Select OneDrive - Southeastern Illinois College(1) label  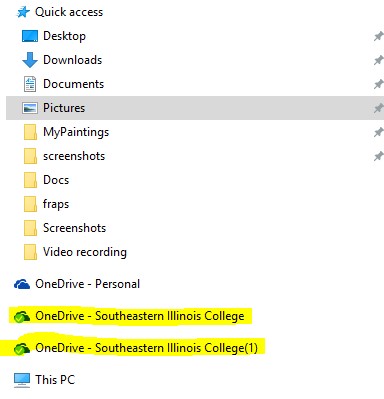(x=147, y=348)
